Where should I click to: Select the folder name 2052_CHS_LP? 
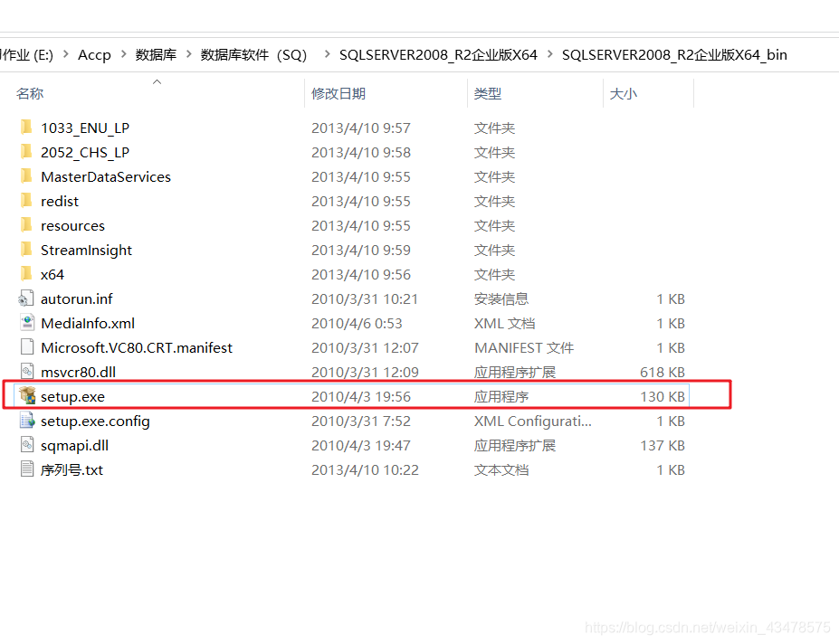(x=85, y=153)
